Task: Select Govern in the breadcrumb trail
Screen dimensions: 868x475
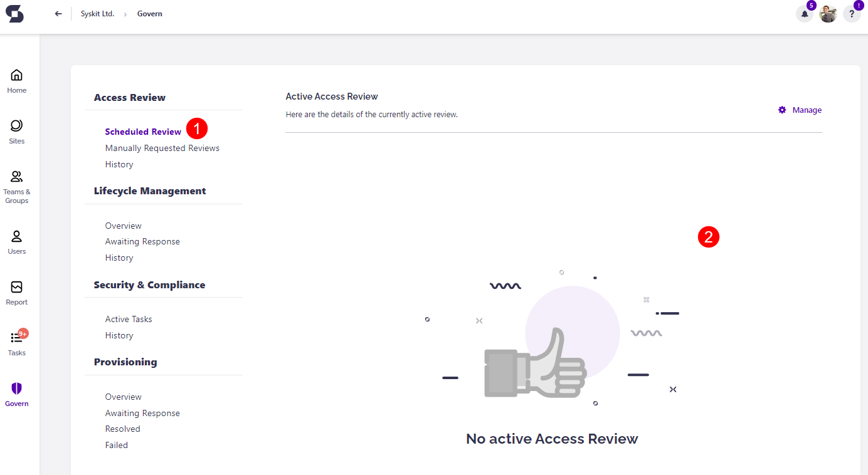Action: click(149, 13)
